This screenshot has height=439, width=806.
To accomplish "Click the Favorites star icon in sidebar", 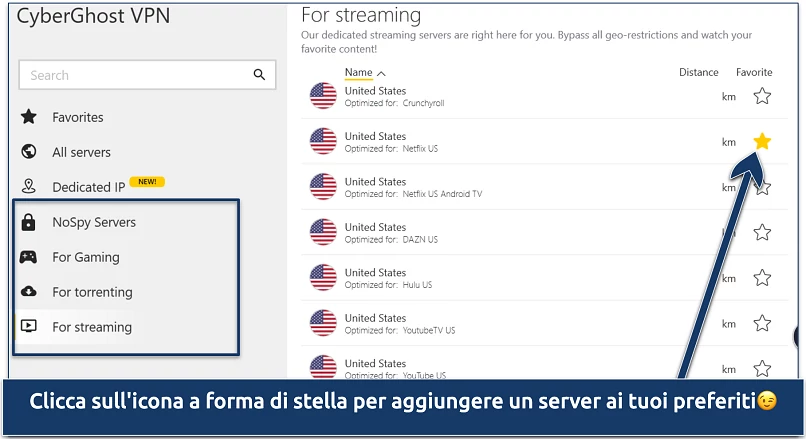I will tap(29, 117).
